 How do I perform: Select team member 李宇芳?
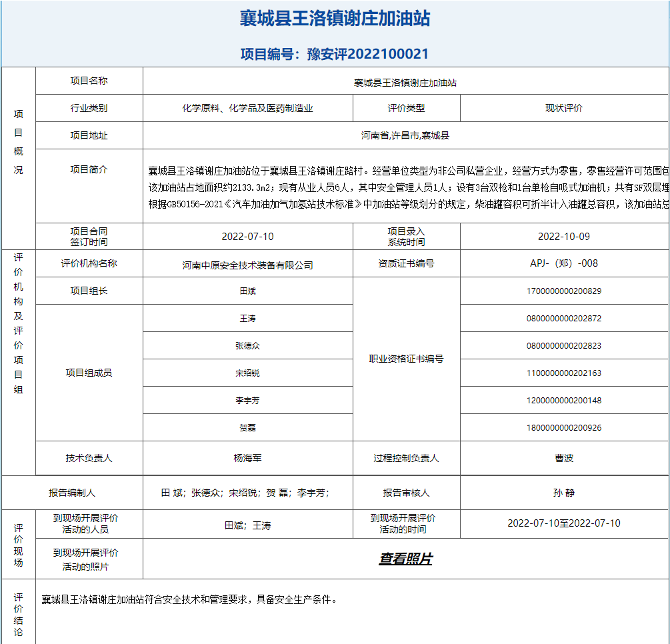click(x=248, y=401)
